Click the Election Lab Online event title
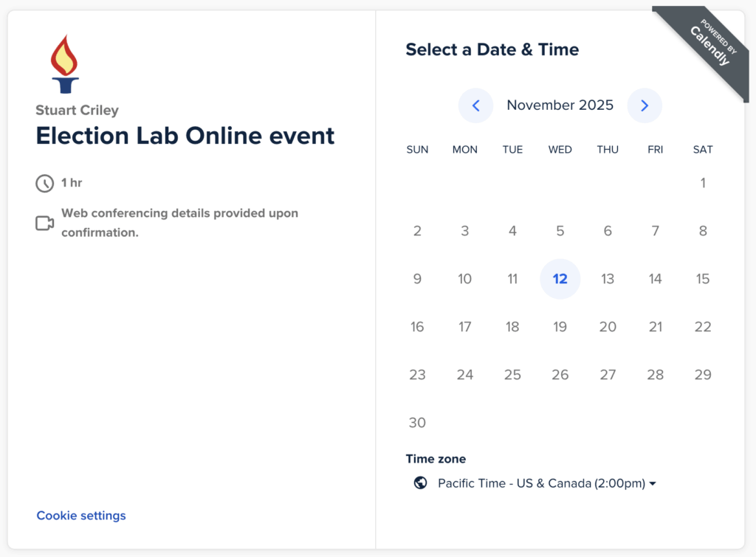This screenshot has width=756, height=557. 185,136
